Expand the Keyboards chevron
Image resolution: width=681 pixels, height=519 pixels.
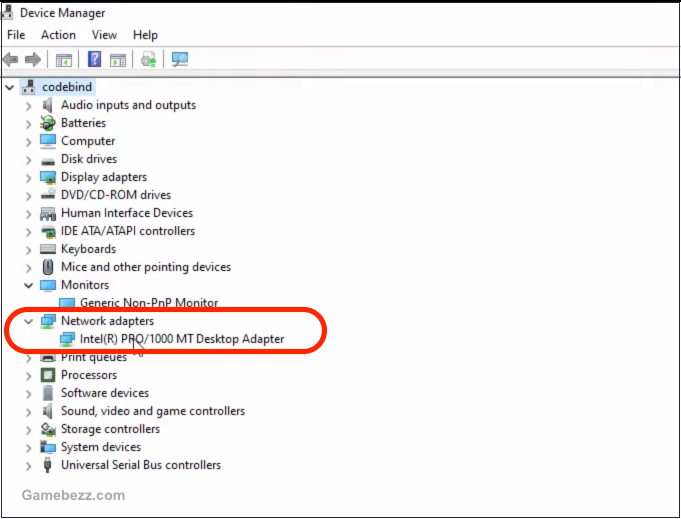click(x=29, y=250)
